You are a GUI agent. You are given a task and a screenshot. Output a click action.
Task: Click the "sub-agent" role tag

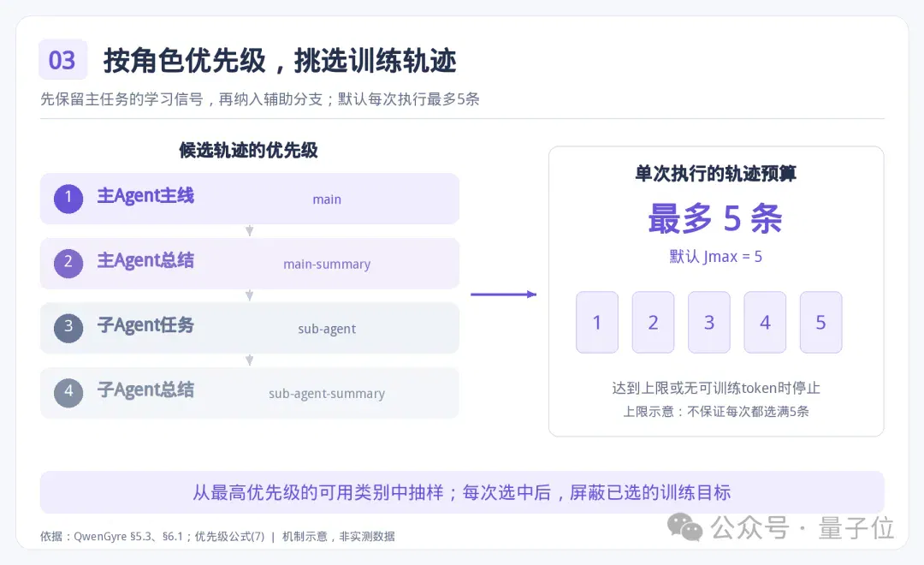point(327,329)
